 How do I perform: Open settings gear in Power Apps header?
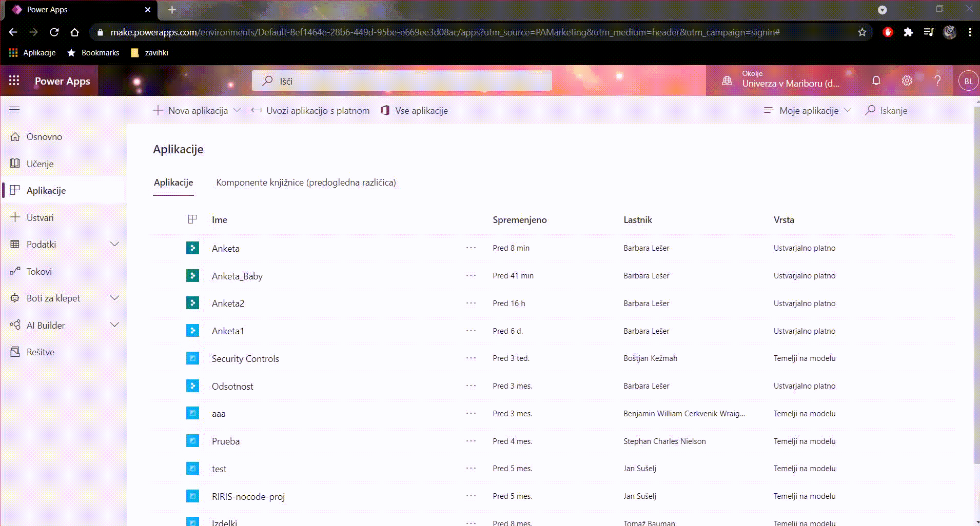(x=907, y=80)
